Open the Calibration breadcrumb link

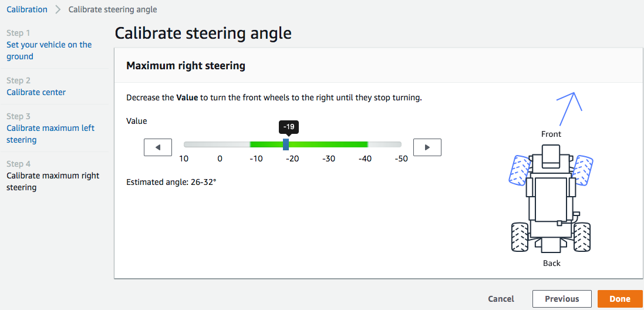click(x=27, y=9)
